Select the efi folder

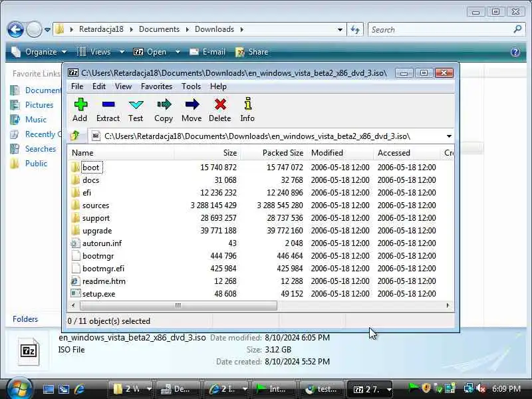86,193
